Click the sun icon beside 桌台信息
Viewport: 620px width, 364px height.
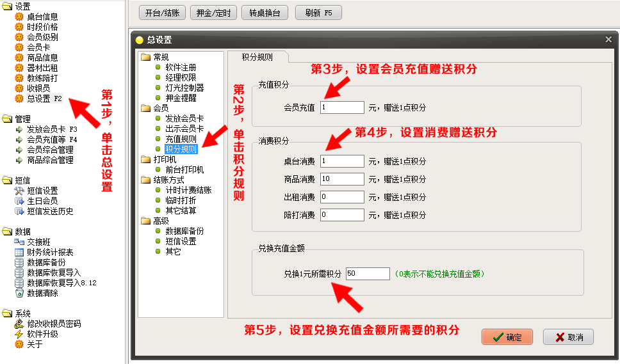[19, 17]
